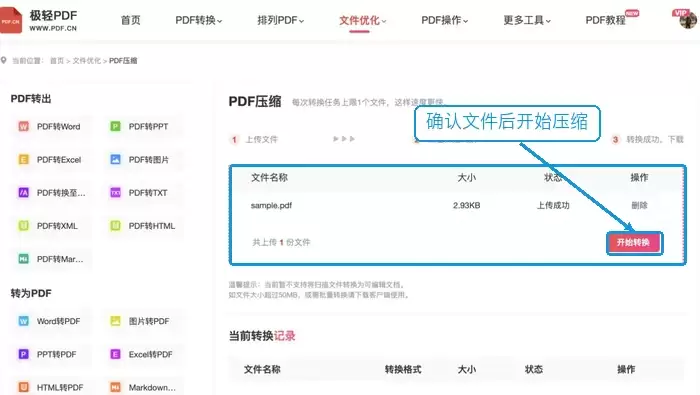Click the PDF转TXT icon

(115, 192)
